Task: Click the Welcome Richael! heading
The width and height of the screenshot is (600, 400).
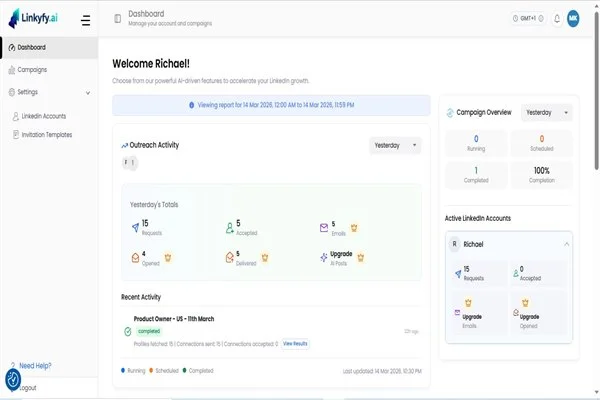Action: pyautogui.click(x=151, y=64)
